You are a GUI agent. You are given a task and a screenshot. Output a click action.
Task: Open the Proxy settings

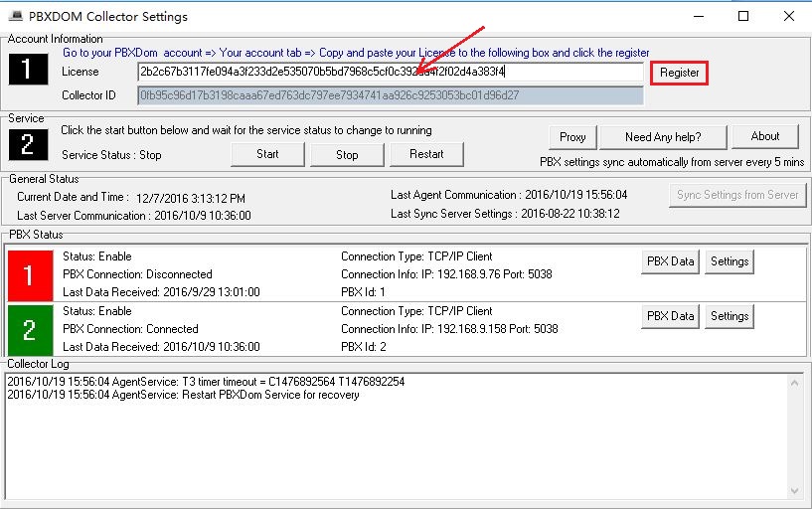click(572, 137)
